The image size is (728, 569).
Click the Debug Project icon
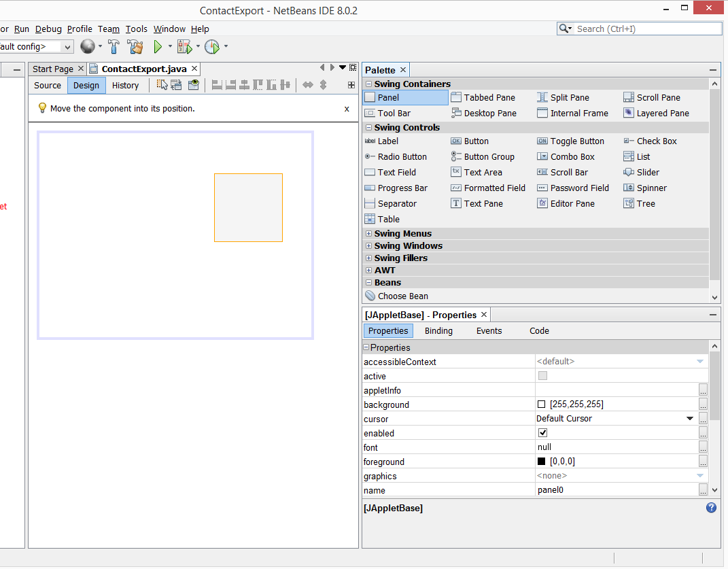point(184,47)
